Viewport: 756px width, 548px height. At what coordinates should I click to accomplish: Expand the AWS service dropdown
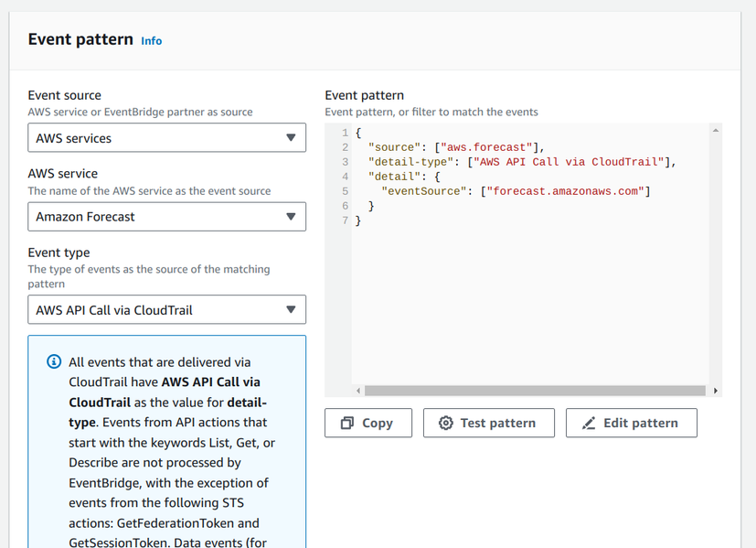click(166, 217)
